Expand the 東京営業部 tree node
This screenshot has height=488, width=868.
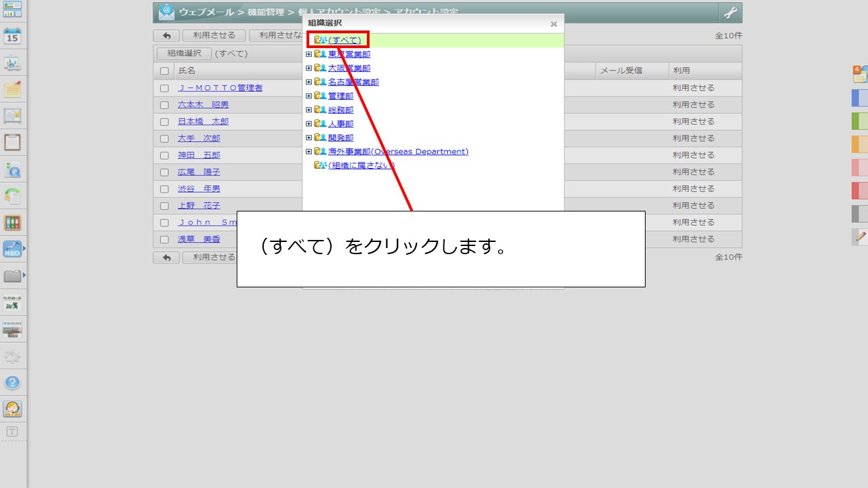point(309,54)
